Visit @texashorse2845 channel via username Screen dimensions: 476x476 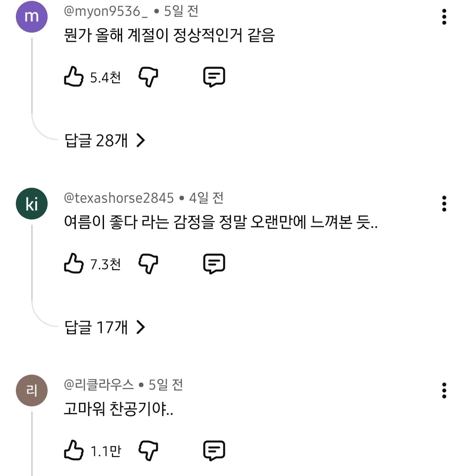[119, 198]
